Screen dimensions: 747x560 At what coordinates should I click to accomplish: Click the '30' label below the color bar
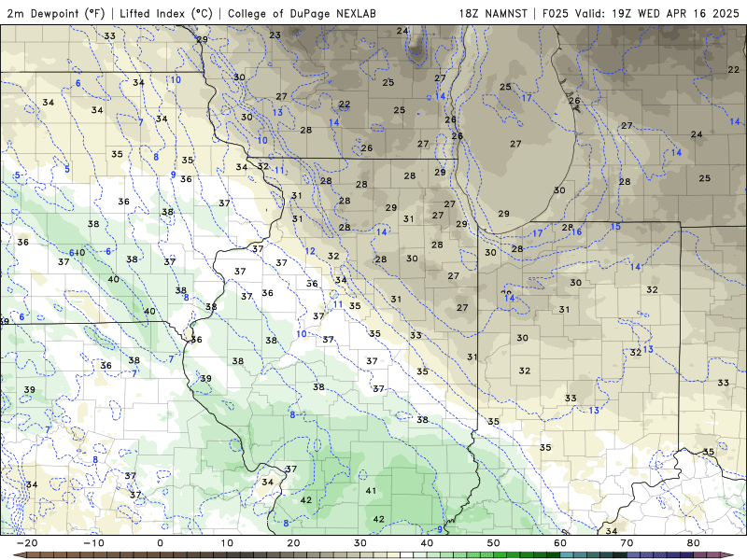pos(360,543)
